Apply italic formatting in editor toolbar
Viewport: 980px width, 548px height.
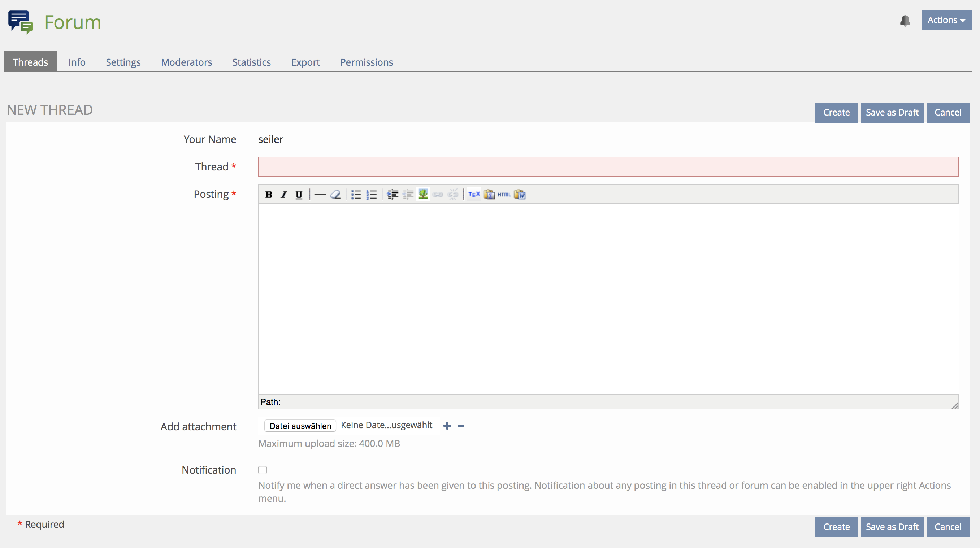tap(284, 195)
